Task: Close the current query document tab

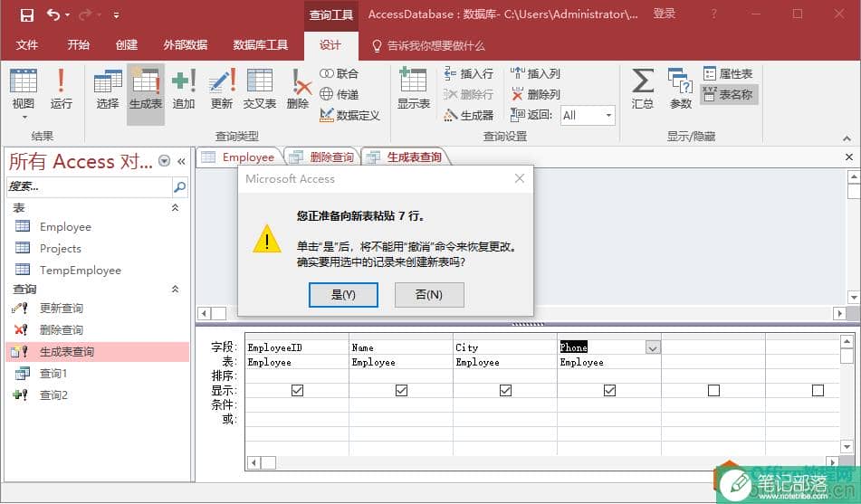Action: pyautogui.click(x=849, y=157)
